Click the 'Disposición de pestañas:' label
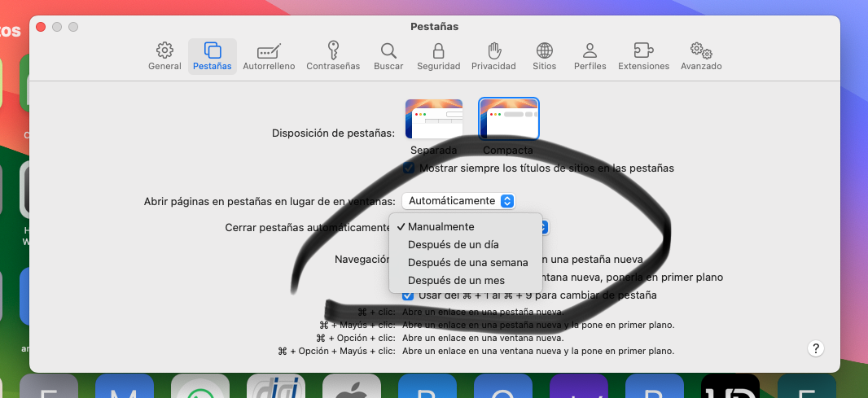Image resolution: width=868 pixels, height=398 pixels. coord(333,133)
